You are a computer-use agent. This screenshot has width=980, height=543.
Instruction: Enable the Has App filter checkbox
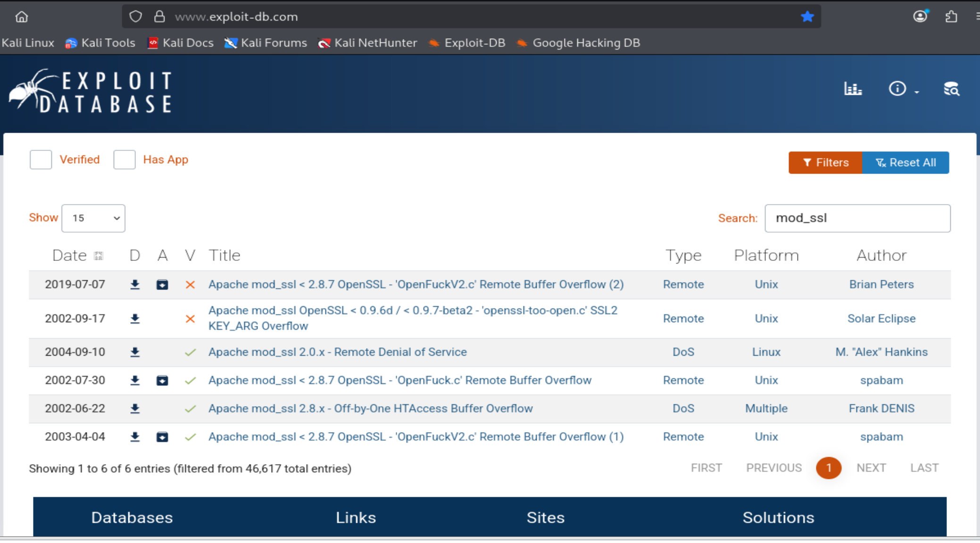125,159
